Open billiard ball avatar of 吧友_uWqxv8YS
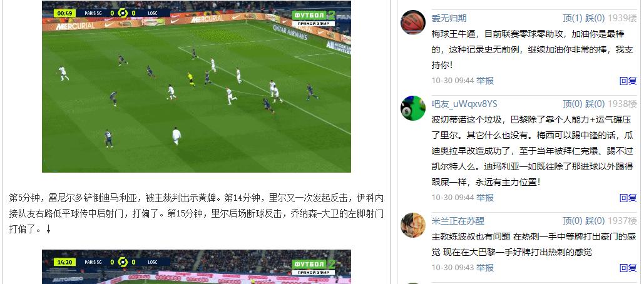Viewport: 644px width, 284px height. [413, 108]
